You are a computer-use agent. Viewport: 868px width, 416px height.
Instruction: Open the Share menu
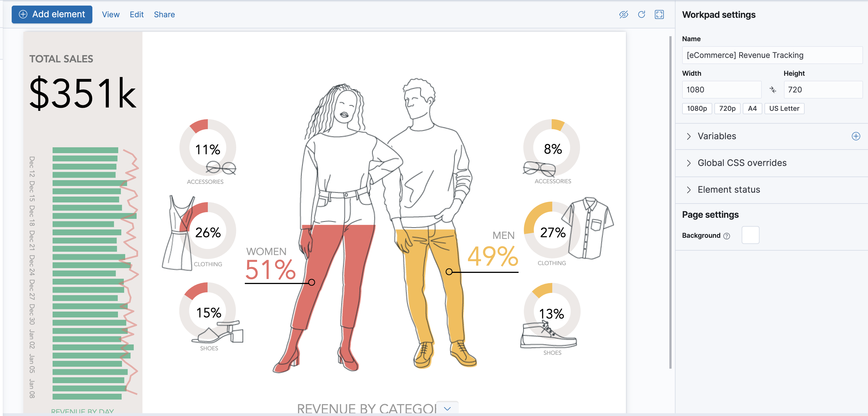coord(164,14)
